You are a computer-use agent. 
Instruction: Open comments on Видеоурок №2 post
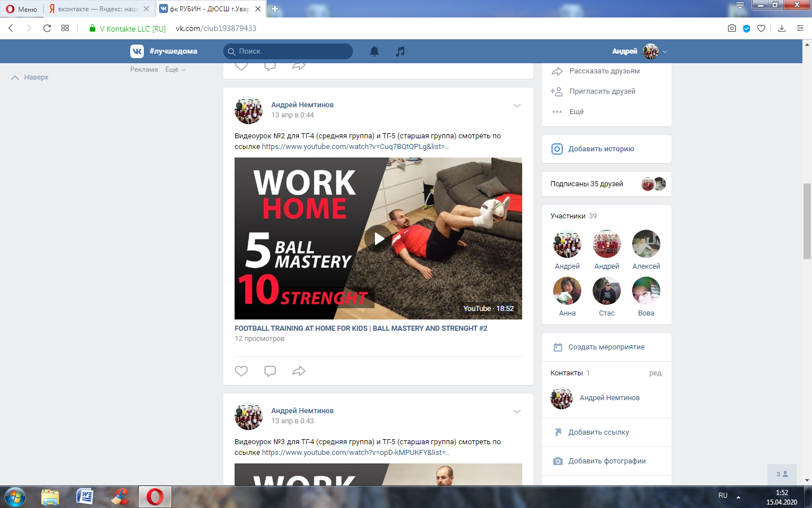click(270, 371)
